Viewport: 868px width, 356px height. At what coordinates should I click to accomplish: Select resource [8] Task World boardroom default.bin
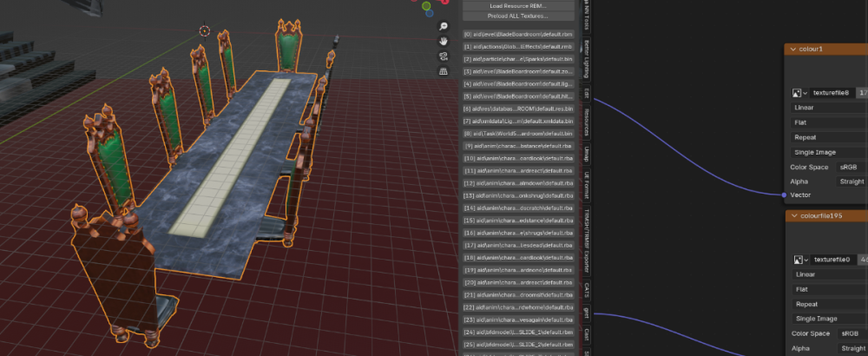(518, 134)
